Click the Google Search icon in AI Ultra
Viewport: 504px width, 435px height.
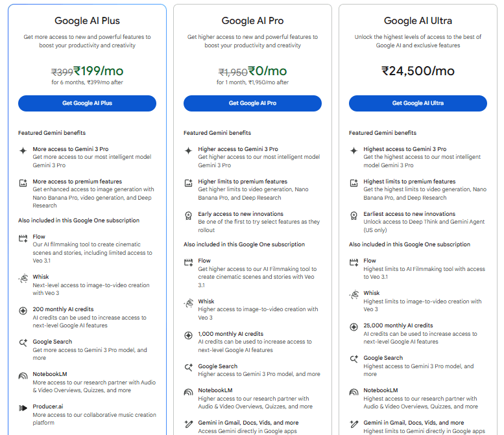[x=354, y=359]
